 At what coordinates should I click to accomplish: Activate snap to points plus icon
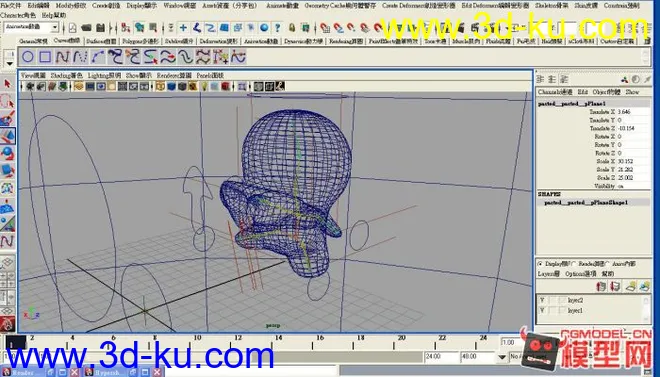[183, 28]
